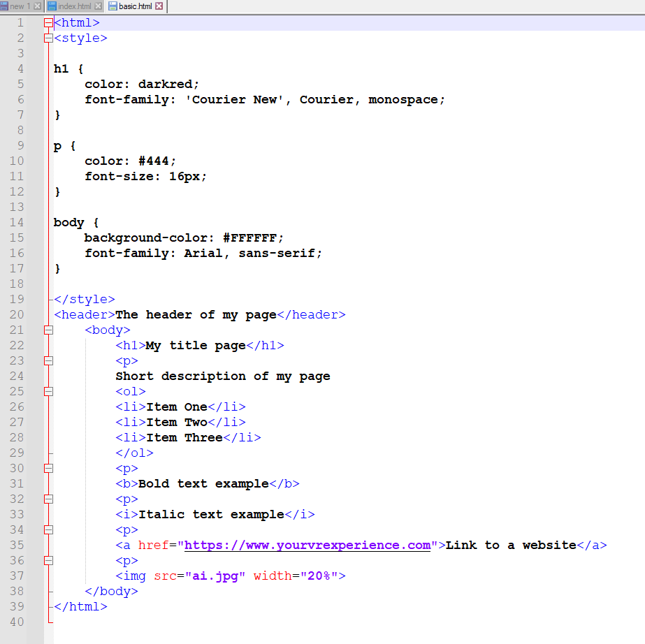Image resolution: width=645 pixels, height=644 pixels.
Task: Collapse the fold marker on line 32
Action: [x=48, y=499]
